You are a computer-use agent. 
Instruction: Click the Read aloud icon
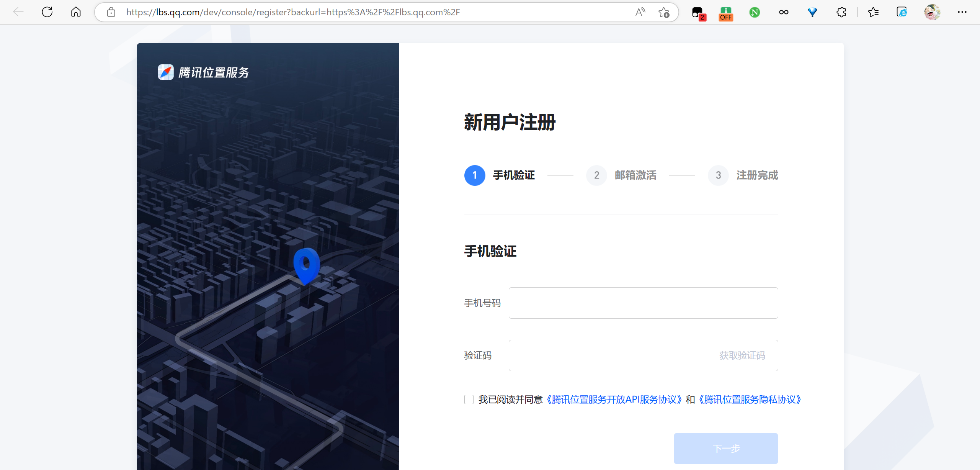[640, 12]
